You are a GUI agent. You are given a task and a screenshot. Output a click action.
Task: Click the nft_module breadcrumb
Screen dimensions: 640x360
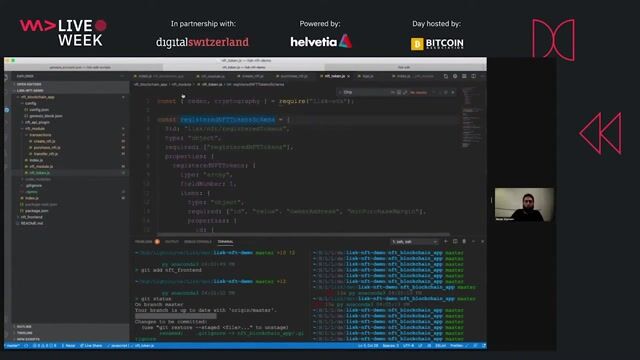[181, 84]
